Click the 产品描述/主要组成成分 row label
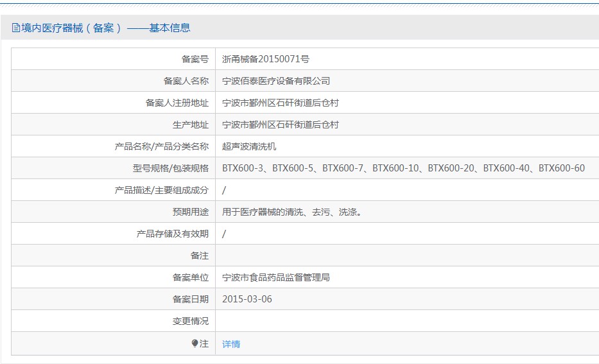Image resolution: width=599 pixels, height=364 pixels. click(162, 190)
